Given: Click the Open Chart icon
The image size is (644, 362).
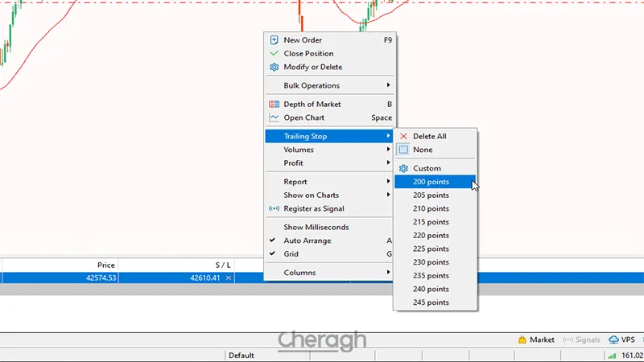Looking at the screenshot, I should (x=275, y=118).
